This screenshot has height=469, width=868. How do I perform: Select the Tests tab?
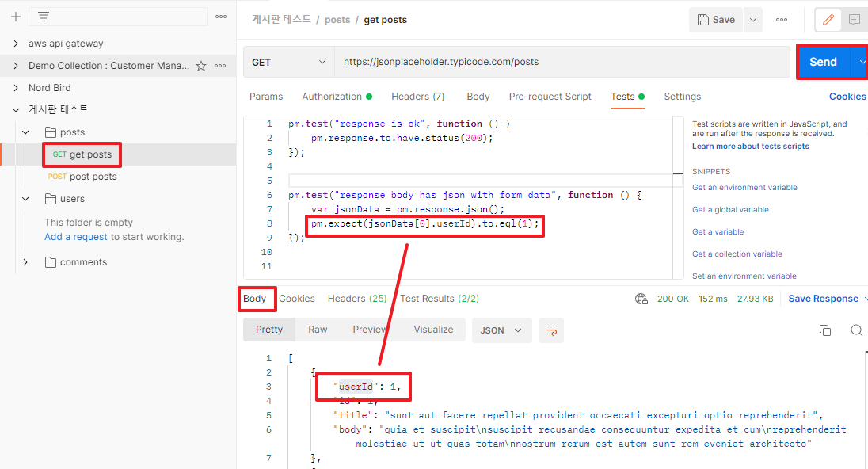coord(627,97)
